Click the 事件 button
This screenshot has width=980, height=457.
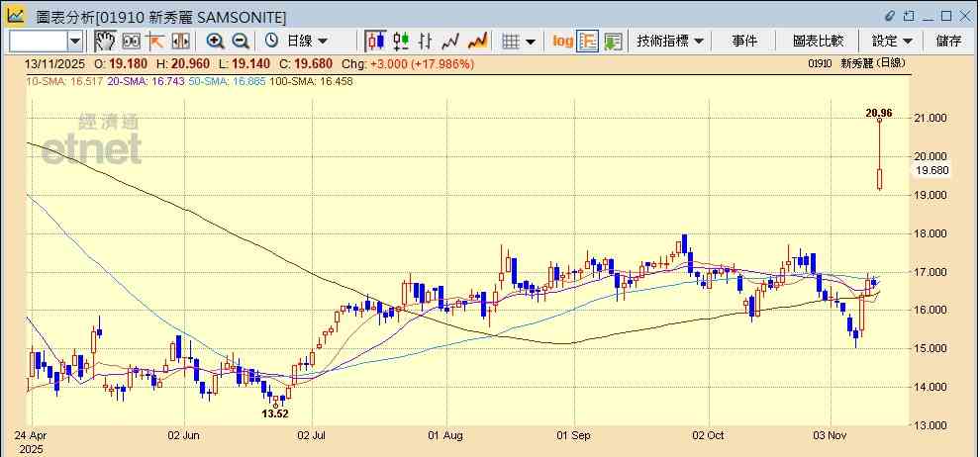click(744, 41)
